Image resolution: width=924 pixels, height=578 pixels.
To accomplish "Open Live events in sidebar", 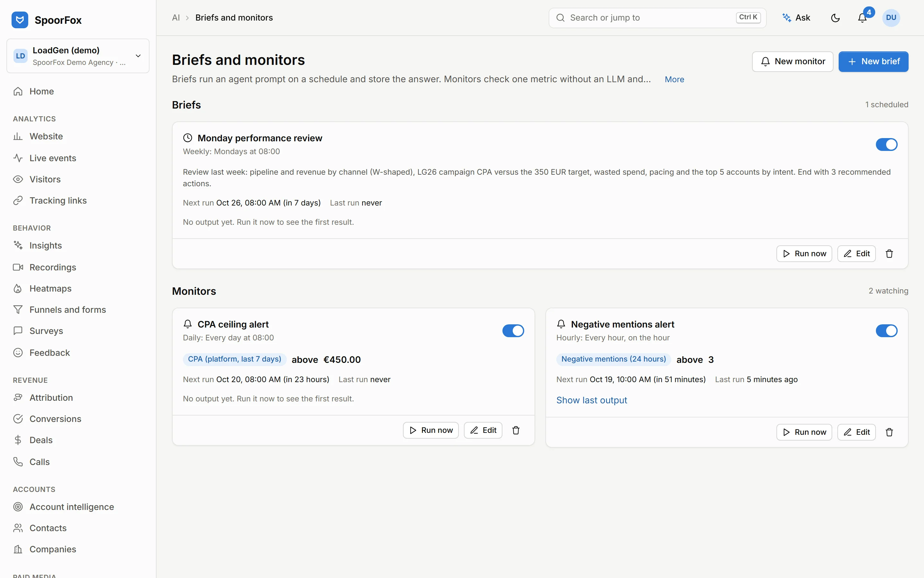I will (x=78, y=158).
